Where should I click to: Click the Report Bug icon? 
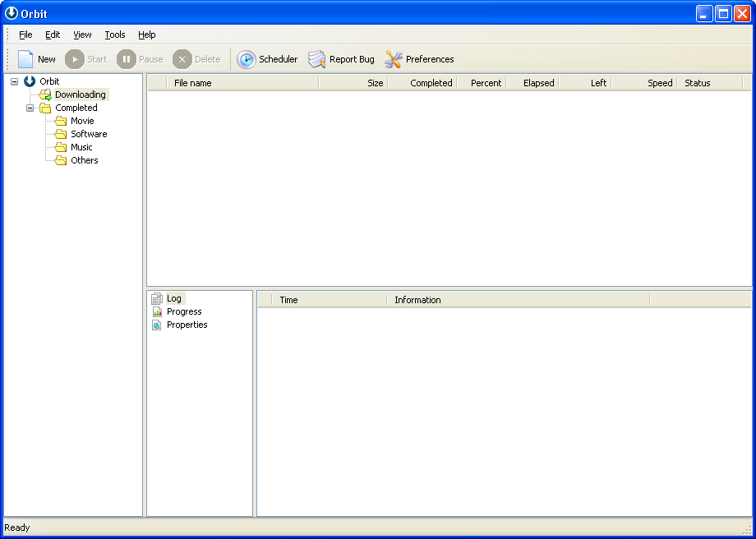(x=316, y=59)
